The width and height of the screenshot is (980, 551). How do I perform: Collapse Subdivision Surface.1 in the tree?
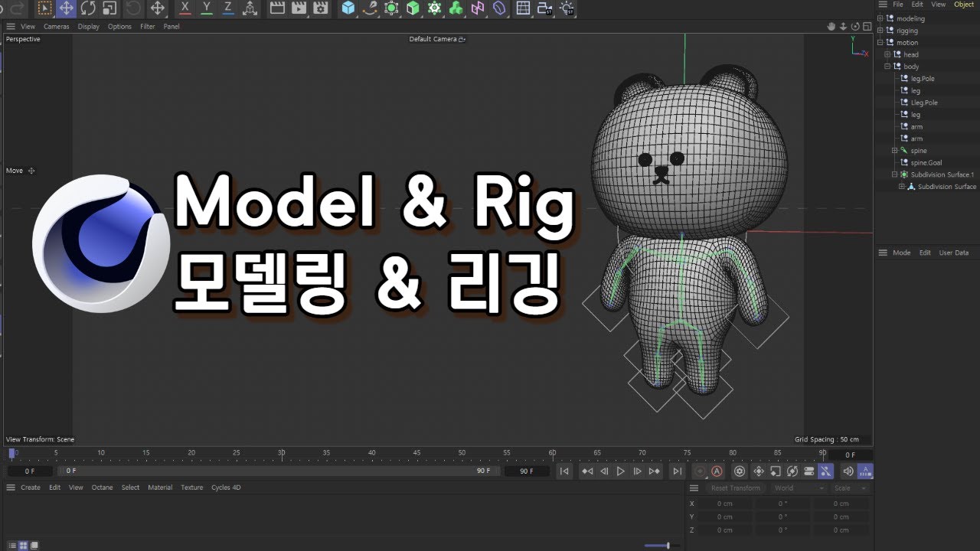894,174
